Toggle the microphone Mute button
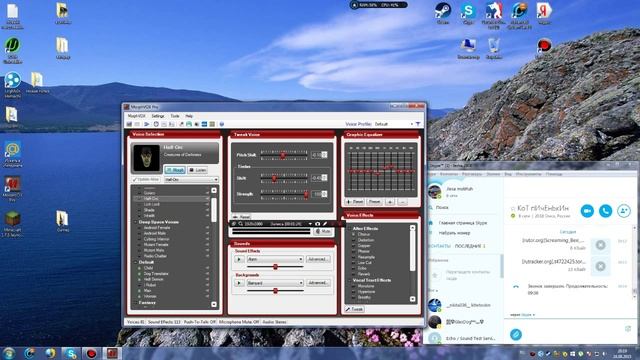640x360 pixels. (323, 231)
